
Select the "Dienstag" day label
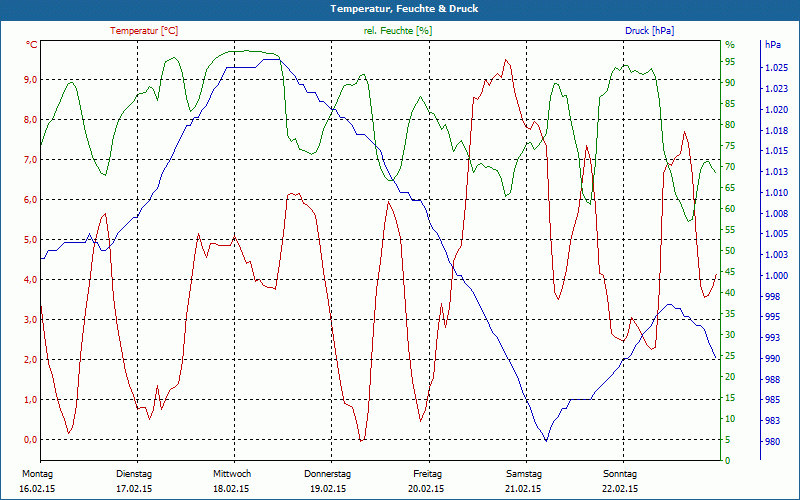click(x=134, y=474)
